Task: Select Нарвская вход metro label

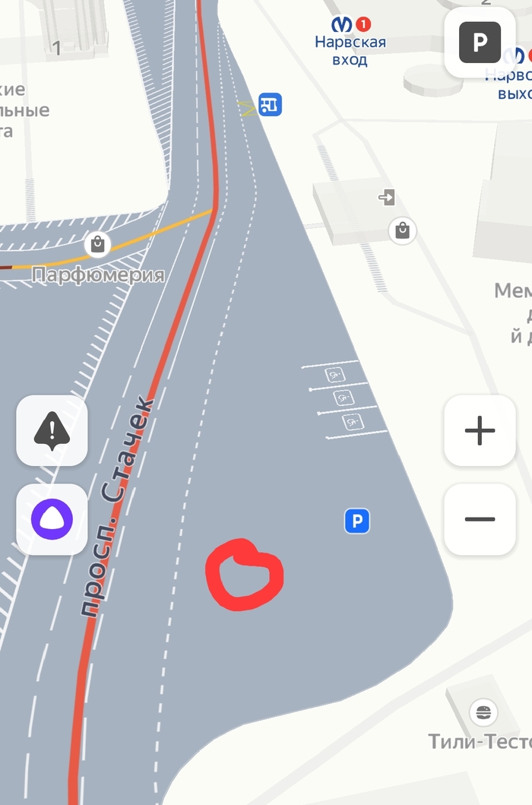Action: coord(350,50)
